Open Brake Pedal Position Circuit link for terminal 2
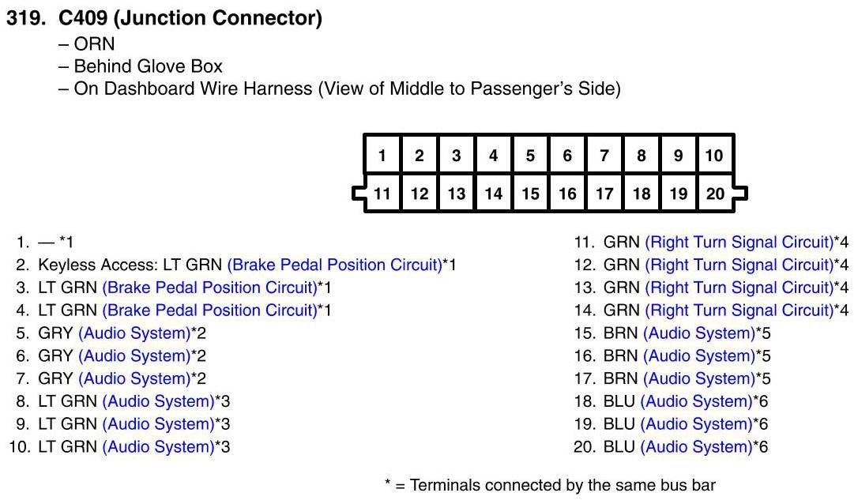The height and width of the screenshot is (504, 858). pyautogui.click(x=334, y=265)
